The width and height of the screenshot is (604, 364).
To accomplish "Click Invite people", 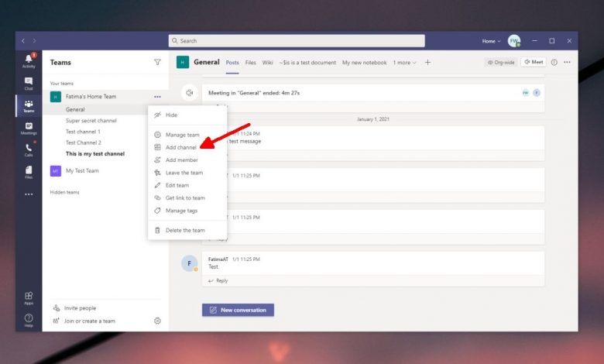I will 80,308.
